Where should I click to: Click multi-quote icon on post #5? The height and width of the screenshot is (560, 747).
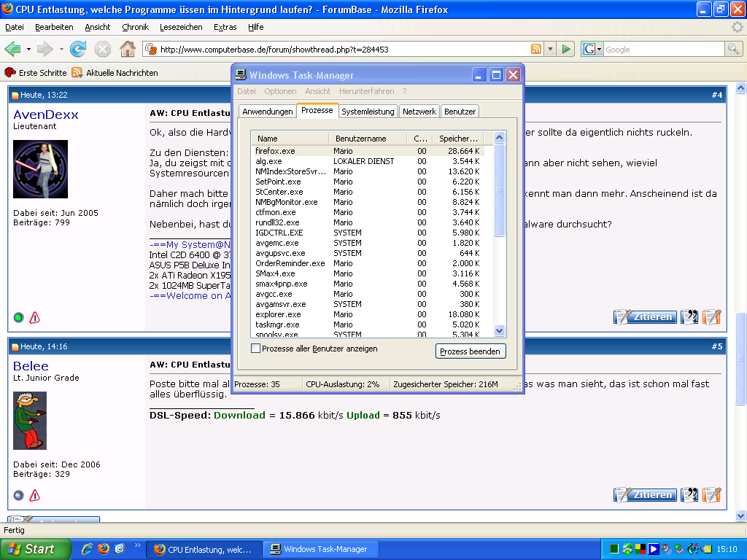click(x=689, y=495)
